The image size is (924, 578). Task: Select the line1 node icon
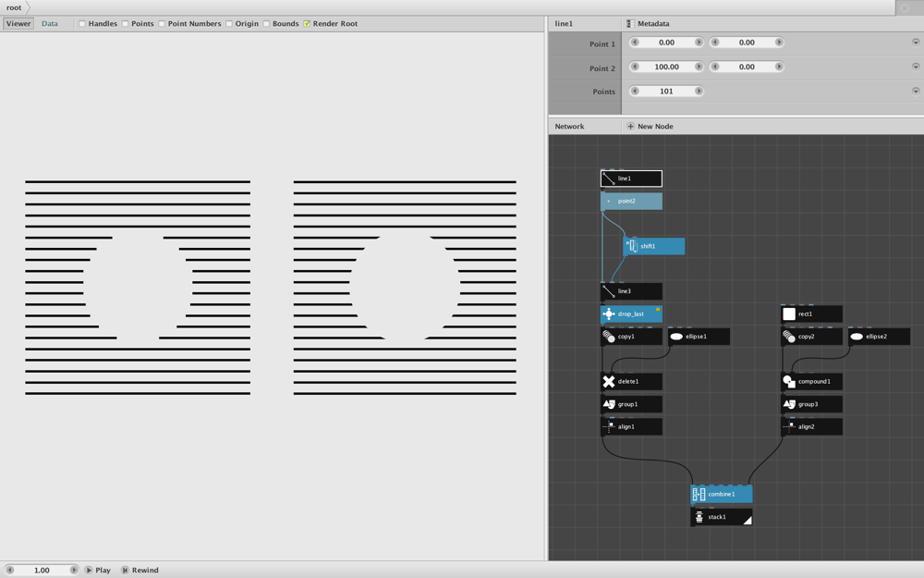point(609,178)
